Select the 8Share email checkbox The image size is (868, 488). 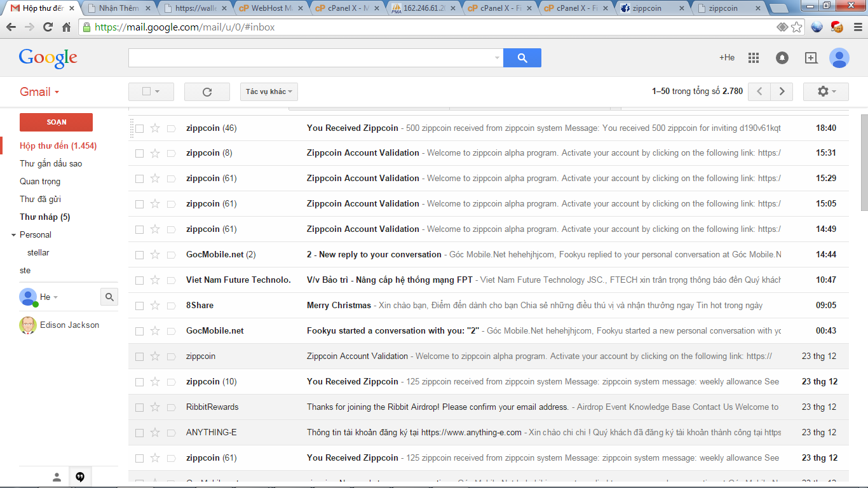point(139,306)
